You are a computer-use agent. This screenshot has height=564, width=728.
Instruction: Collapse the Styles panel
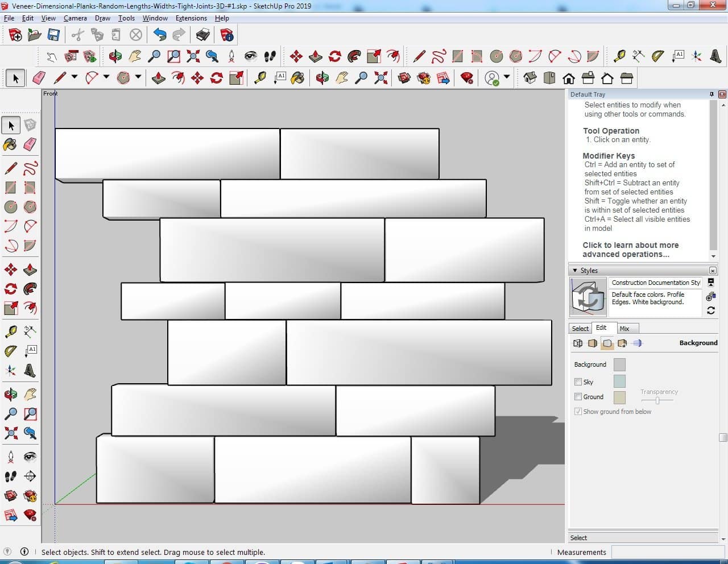tap(575, 271)
